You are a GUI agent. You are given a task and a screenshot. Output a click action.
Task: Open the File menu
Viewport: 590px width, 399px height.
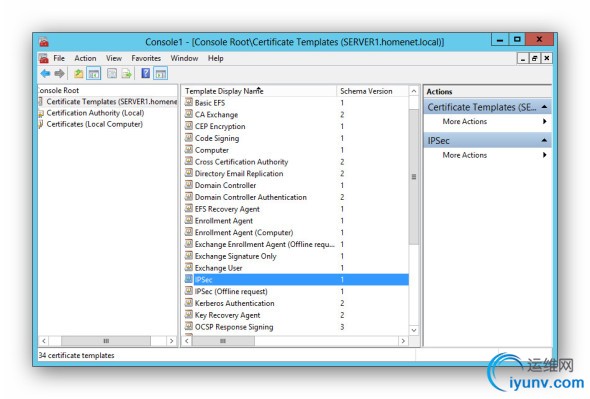point(59,58)
